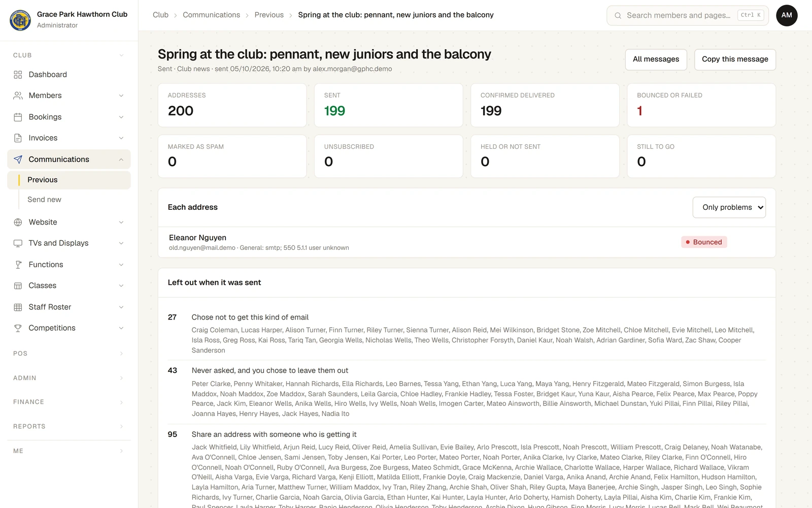This screenshot has height=508, width=812.
Task: Select the Previous sidebar item
Action: (69, 180)
